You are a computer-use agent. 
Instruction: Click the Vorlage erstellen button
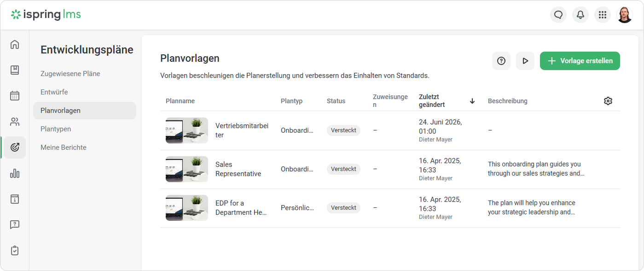[x=580, y=61]
